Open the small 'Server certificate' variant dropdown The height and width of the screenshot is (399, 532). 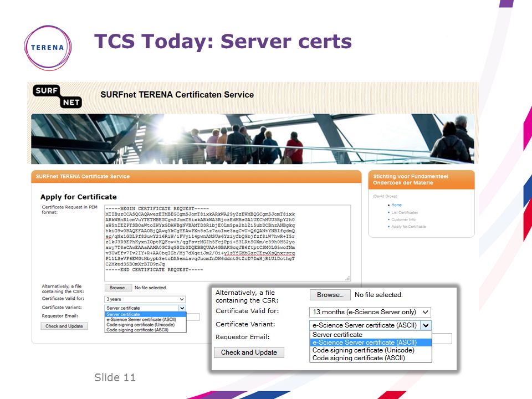click(x=145, y=308)
